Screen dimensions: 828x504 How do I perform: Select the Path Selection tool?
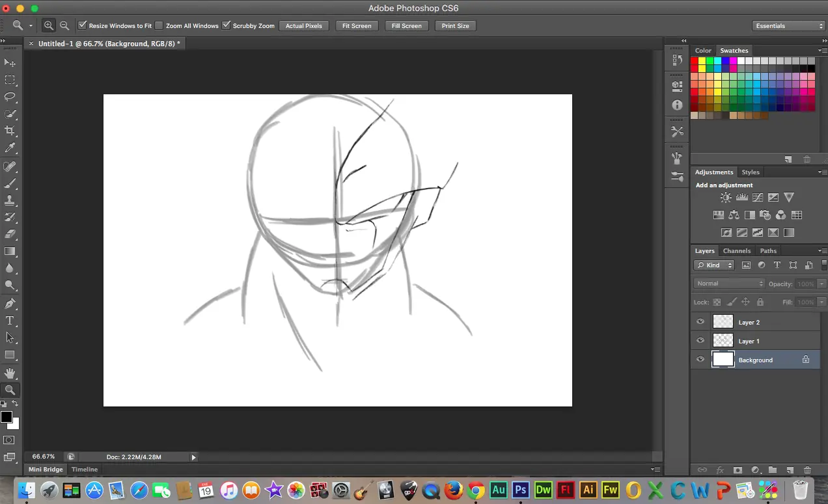coord(10,338)
